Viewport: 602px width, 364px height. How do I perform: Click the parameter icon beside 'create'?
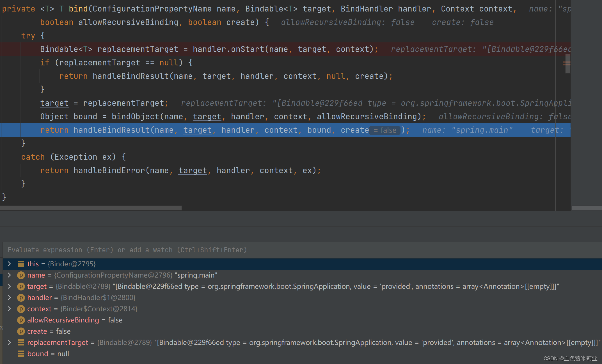click(x=21, y=331)
